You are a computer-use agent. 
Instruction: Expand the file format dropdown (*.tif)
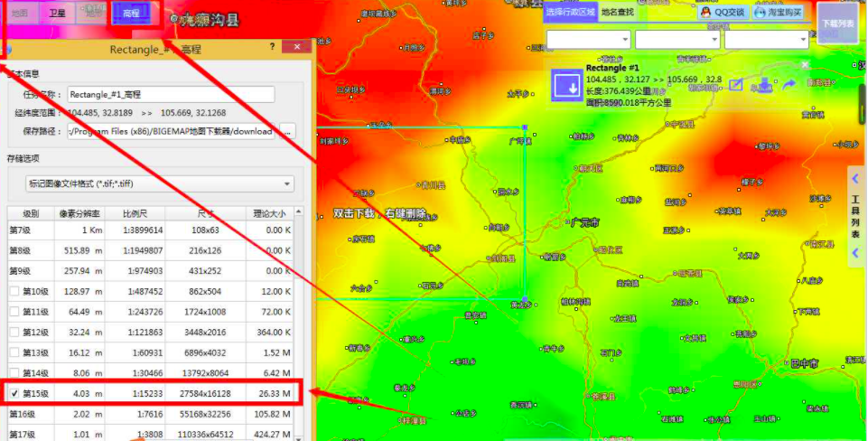160,184
